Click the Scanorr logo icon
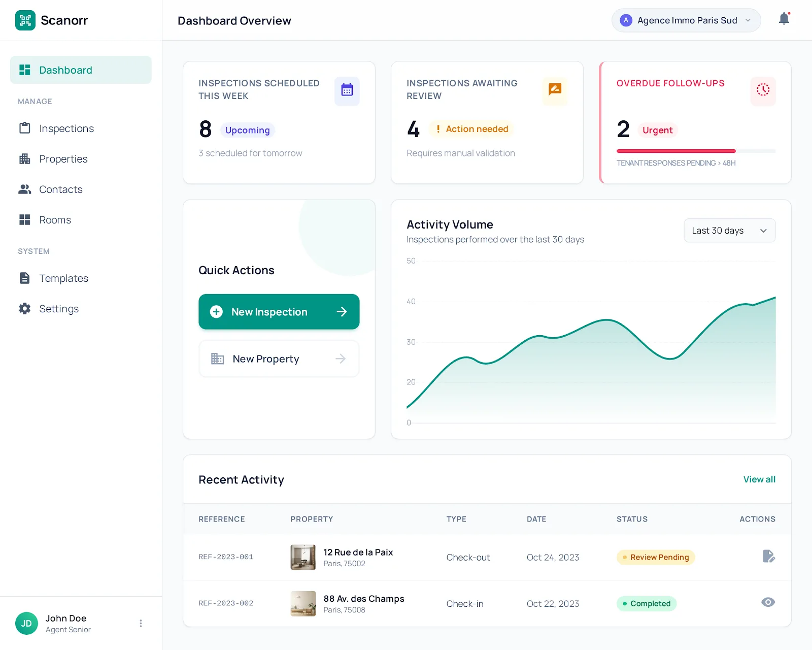 (25, 20)
